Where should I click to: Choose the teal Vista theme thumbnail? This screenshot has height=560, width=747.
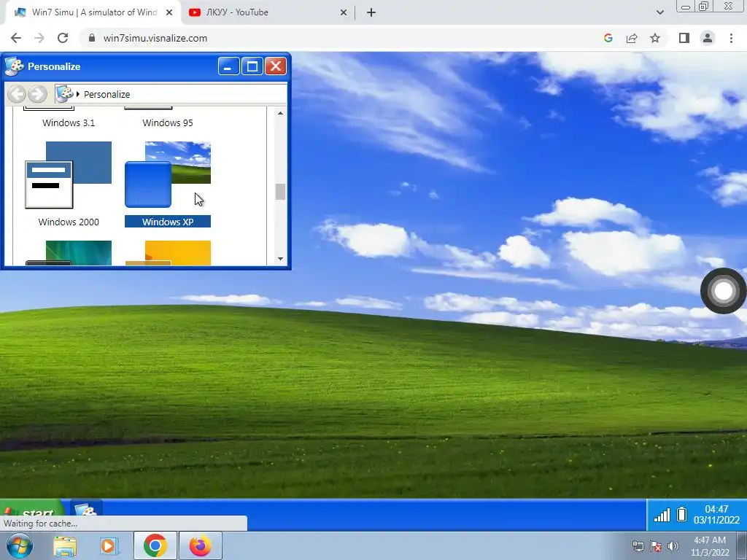click(69, 253)
